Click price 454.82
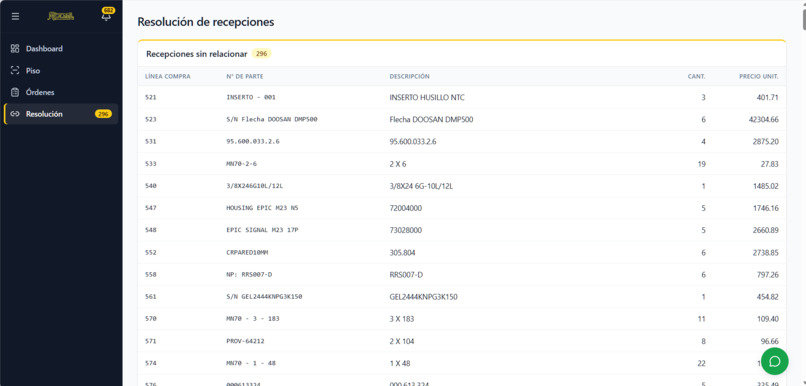Image resolution: width=806 pixels, height=386 pixels. point(767,297)
